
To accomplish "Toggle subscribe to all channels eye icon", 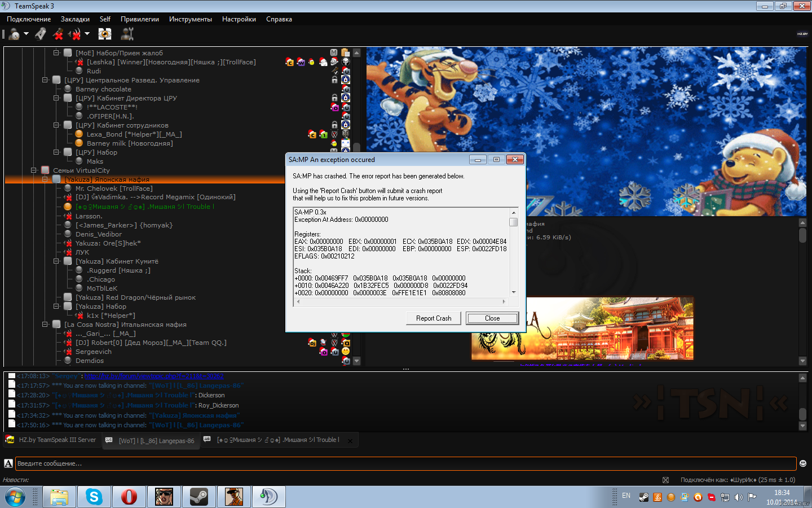I will [x=105, y=34].
